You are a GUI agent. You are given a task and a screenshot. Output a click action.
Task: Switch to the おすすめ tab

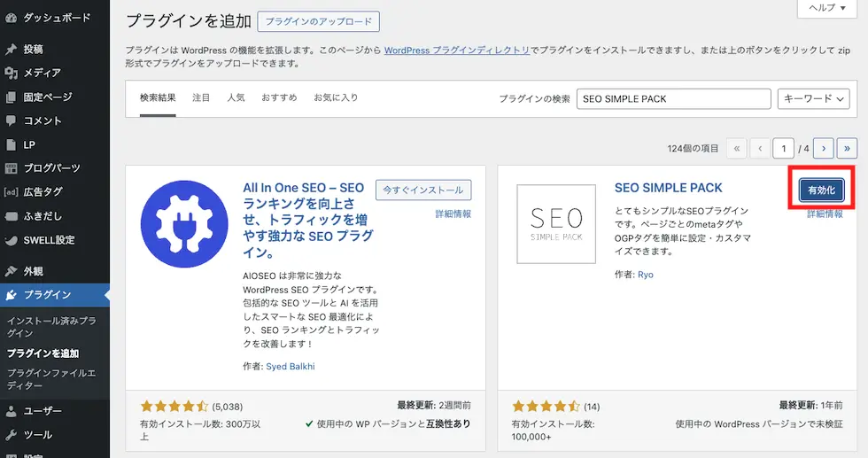(280, 98)
